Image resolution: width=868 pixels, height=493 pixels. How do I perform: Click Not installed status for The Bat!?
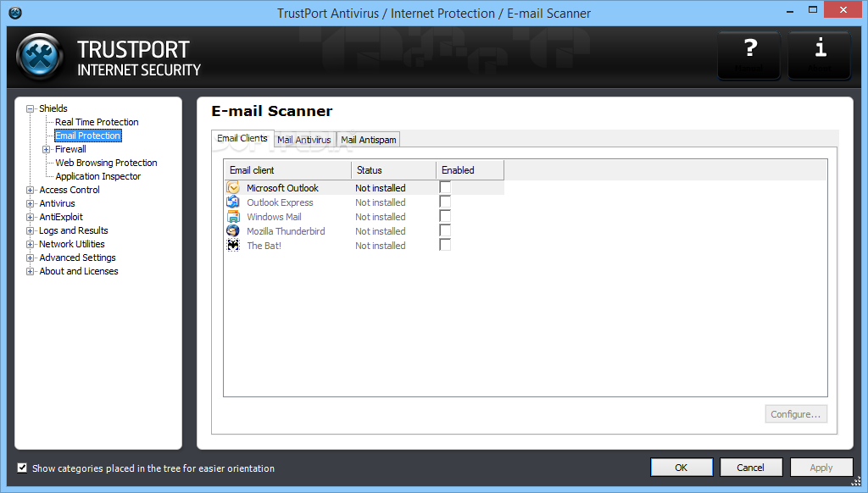click(381, 246)
